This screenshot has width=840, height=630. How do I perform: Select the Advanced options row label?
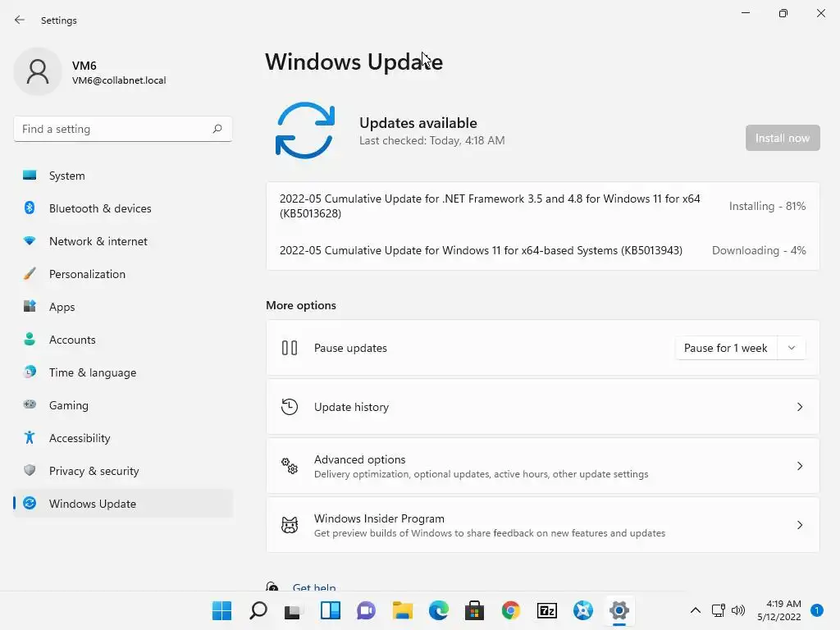[x=359, y=459]
